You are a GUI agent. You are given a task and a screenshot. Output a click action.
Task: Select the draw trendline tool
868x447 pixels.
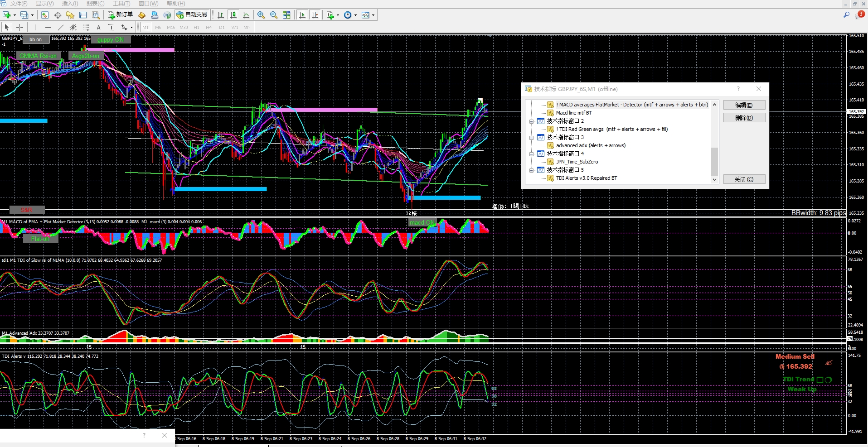60,28
